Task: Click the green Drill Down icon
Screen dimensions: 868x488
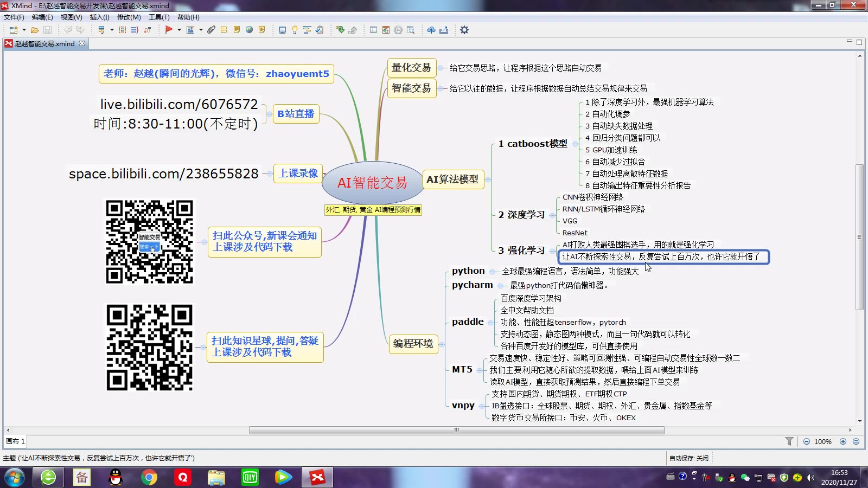Action: click(340, 30)
